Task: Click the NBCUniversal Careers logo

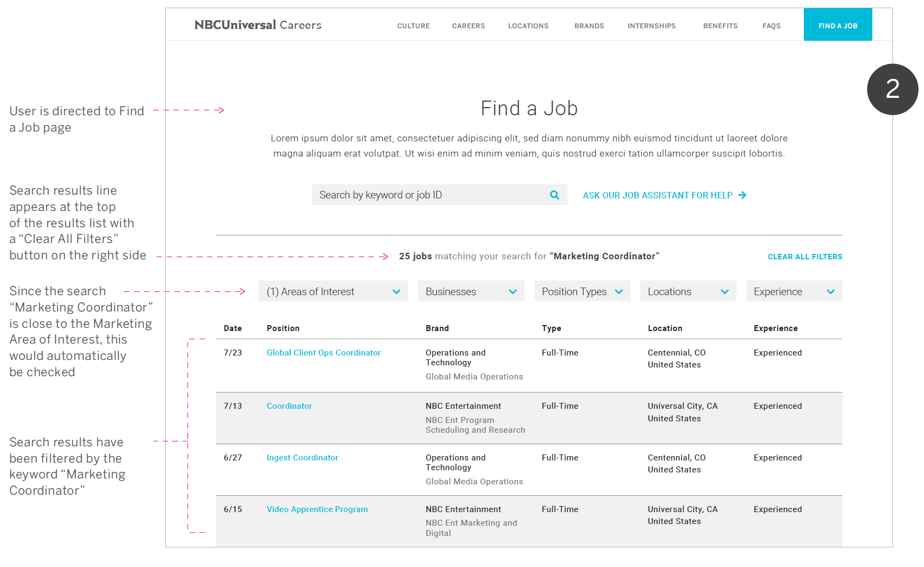Action: pos(258,25)
